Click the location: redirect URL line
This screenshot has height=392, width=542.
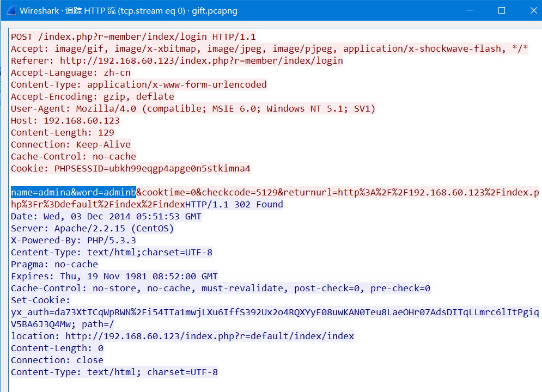point(182,336)
